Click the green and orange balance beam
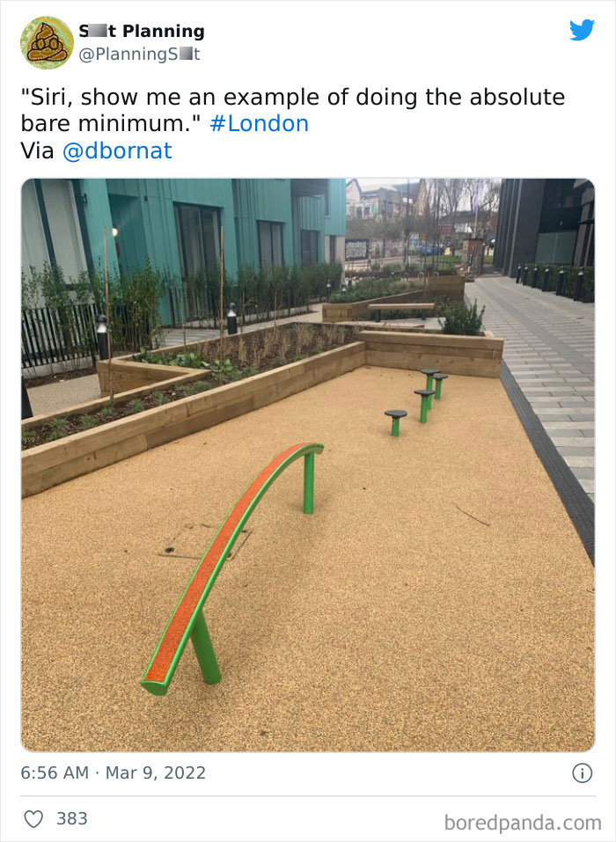The image size is (616, 842). 232,568
